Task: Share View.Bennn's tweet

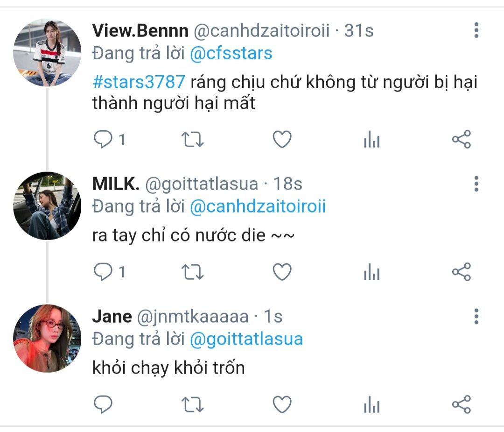Action: (461, 140)
